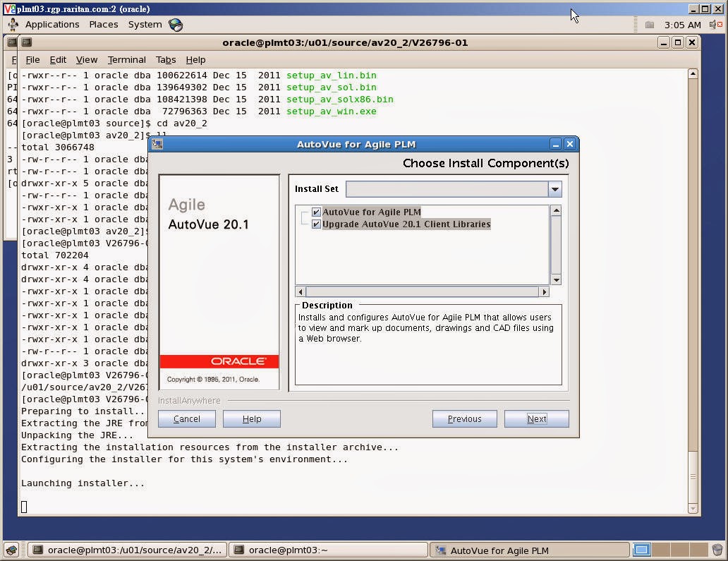
Task: Click 'Launching installer...' terminal line
Action: point(83,483)
